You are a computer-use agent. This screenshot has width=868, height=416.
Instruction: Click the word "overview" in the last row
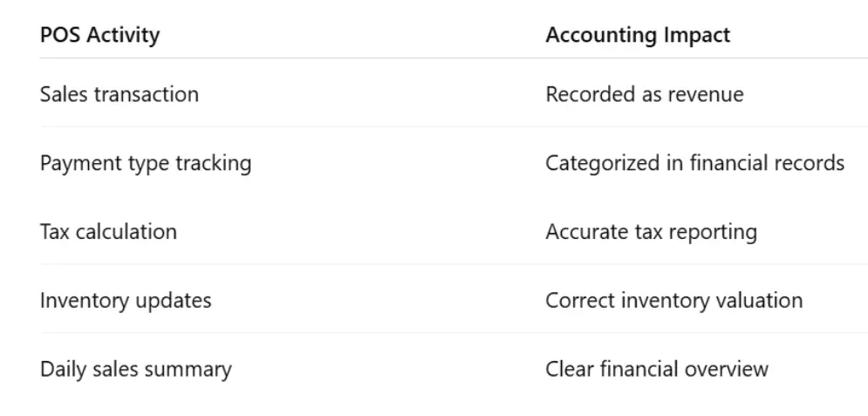[x=727, y=369]
